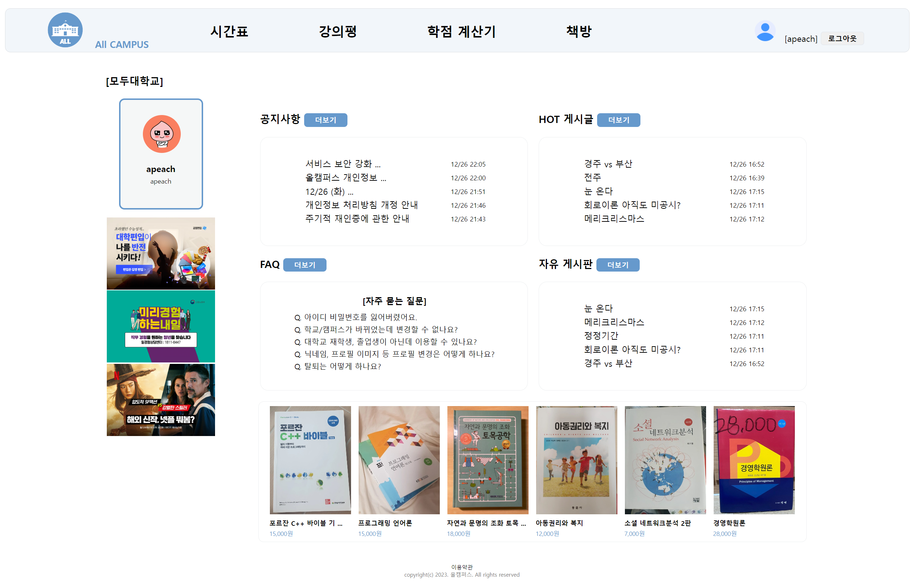
Task: Open notice '올캠퍼스 개인정보 ...'
Action: [346, 177]
